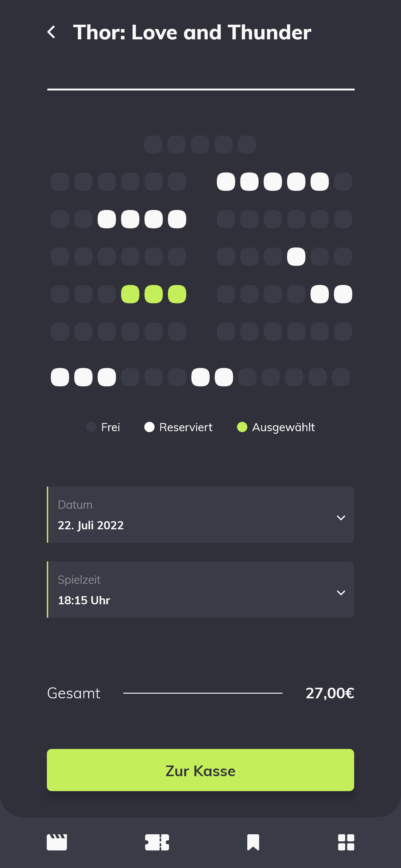The width and height of the screenshot is (401, 868).
Task: Open the movies clapperboard tab
Action: (x=57, y=842)
